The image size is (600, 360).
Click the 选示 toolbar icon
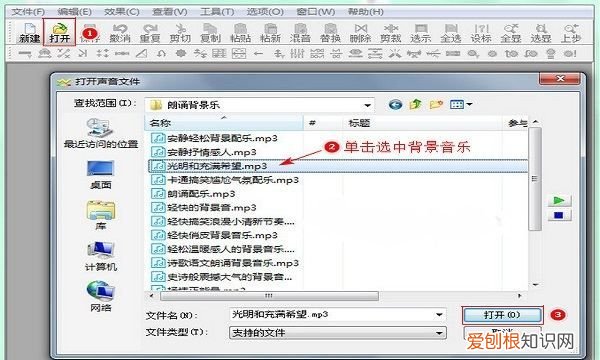421,33
